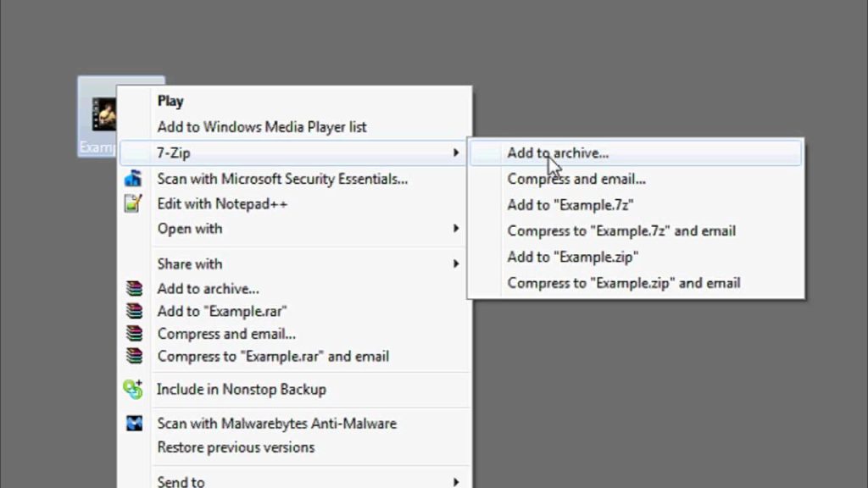868x488 pixels.
Task: Click the Nonstop Backup icon
Action: (133, 389)
